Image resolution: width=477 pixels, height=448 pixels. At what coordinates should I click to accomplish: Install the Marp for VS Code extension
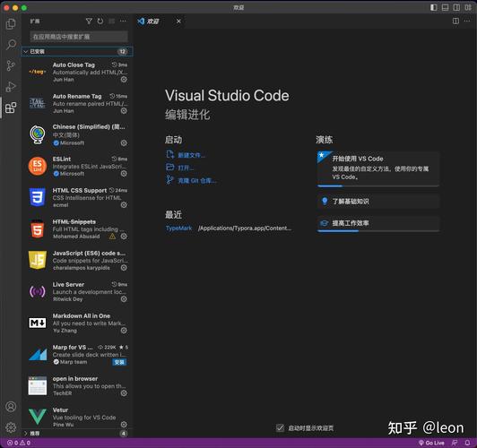119,362
